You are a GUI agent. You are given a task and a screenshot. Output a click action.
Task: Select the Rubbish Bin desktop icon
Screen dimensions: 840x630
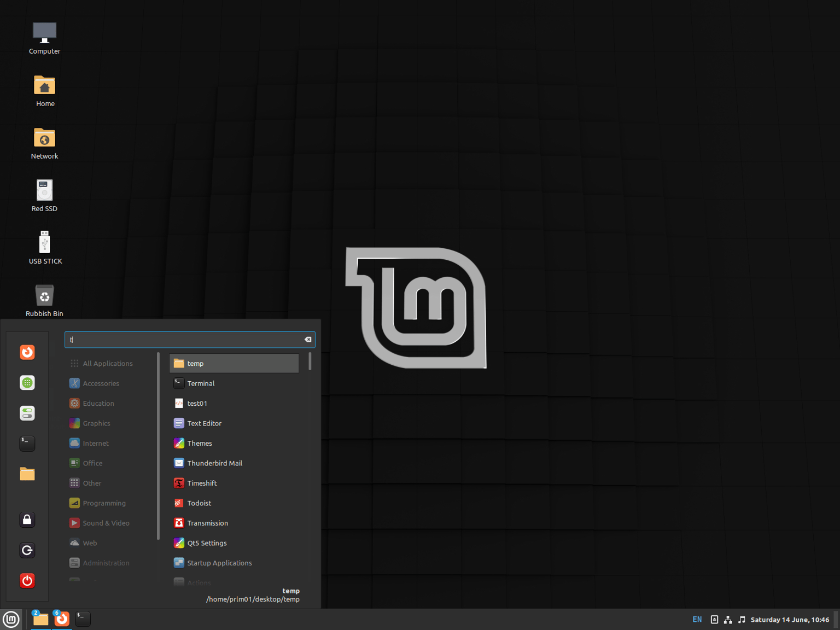(x=45, y=301)
